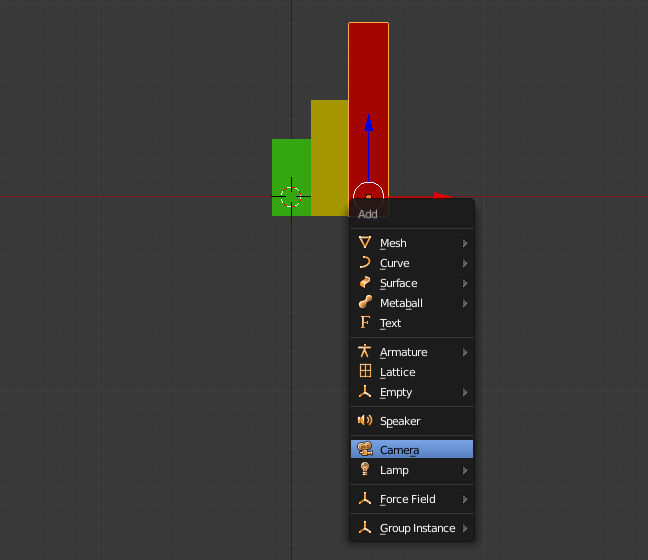Click the Metaball icon
The height and width of the screenshot is (560, 648).
click(x=365, y=302)
